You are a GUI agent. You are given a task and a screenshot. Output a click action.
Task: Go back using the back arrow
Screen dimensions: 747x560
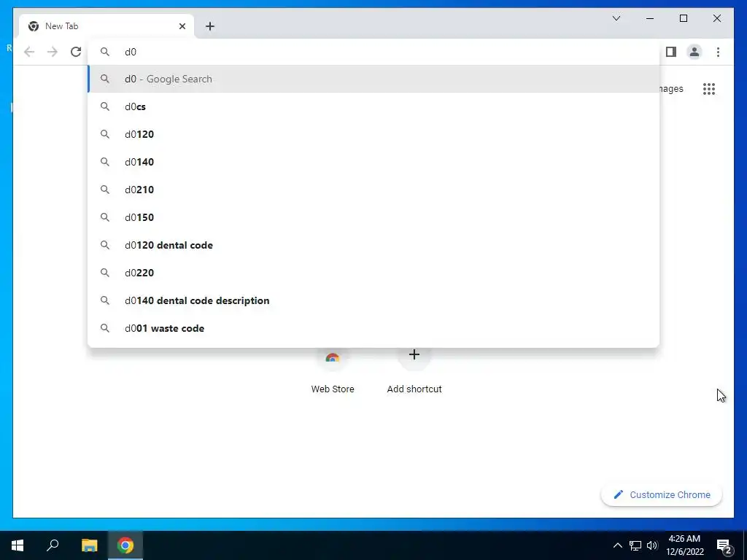pyautogui.click(x=29, y=52)
